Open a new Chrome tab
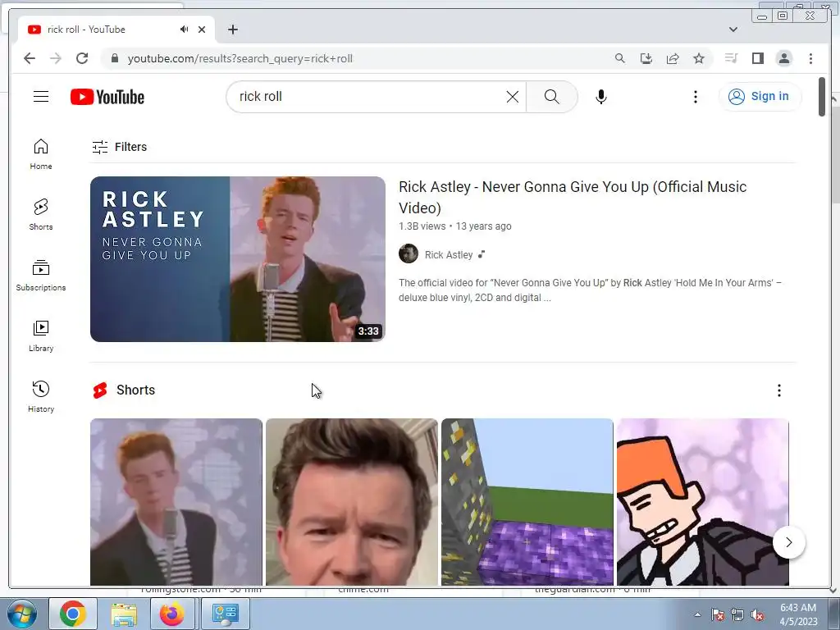Screen dimensions: 840x630 click(x=232, y=30)
